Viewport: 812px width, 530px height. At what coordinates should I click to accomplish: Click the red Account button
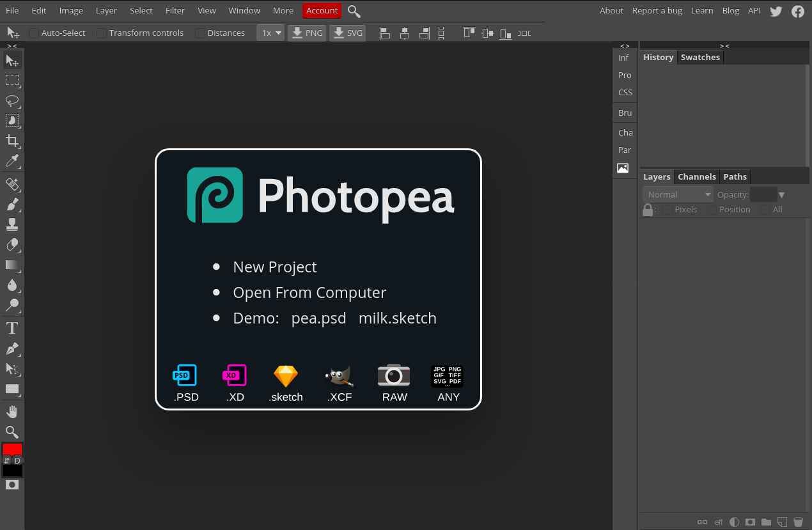click(322, 11)
